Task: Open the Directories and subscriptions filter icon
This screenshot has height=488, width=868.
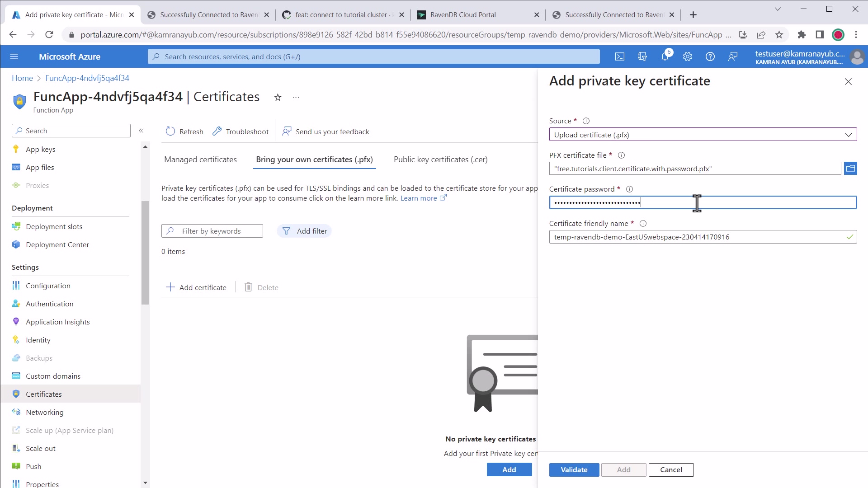Action: 642,56
